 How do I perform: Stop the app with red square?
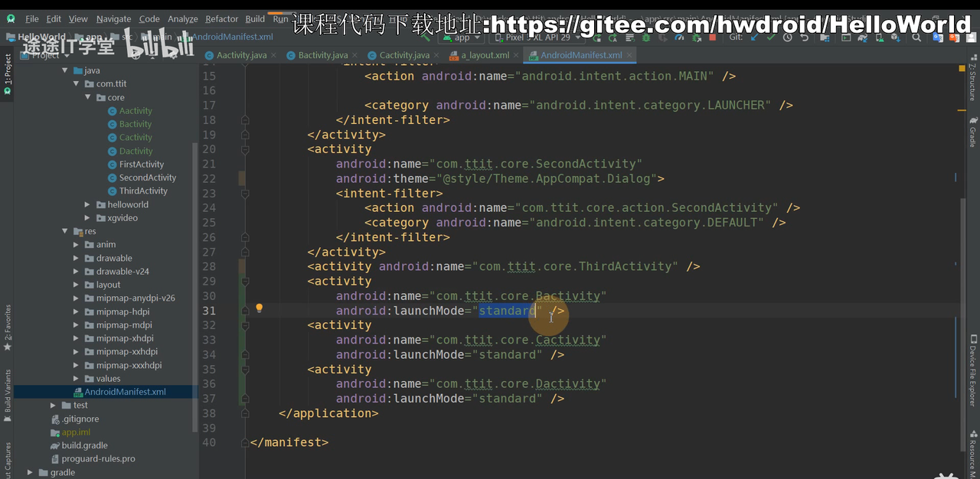[x=712, y=37]
